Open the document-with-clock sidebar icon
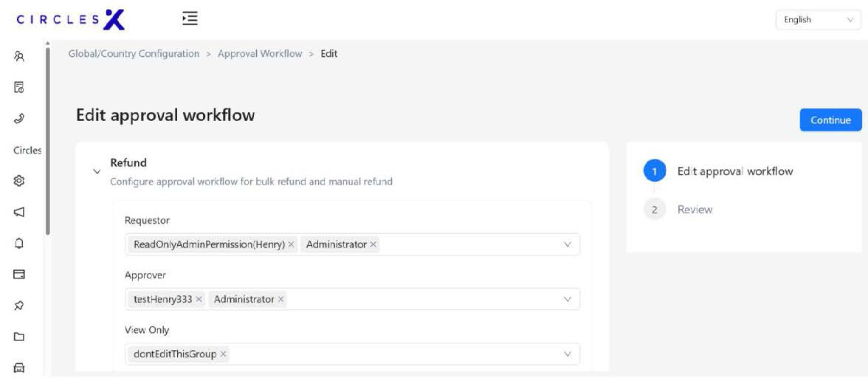Viewport: 868px width, 381px height. click(20, 87)
